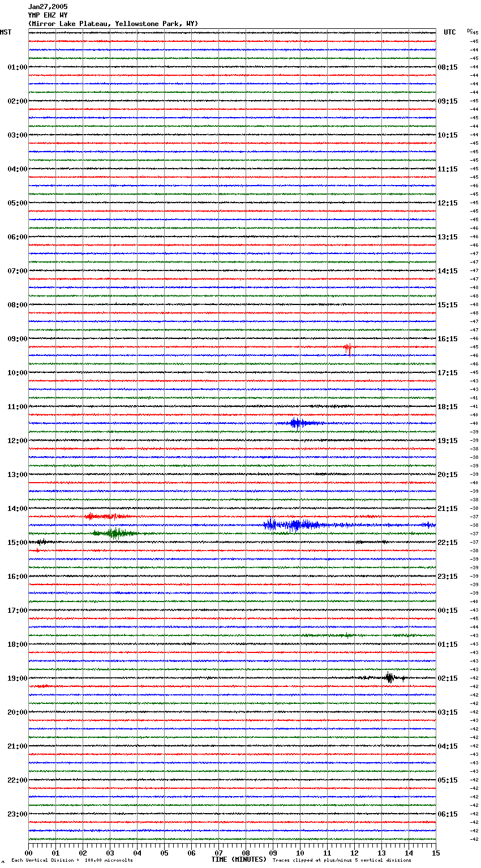Select the 21:00 MST time label
The height and width of the screenshot is (868, 481).
18,746
